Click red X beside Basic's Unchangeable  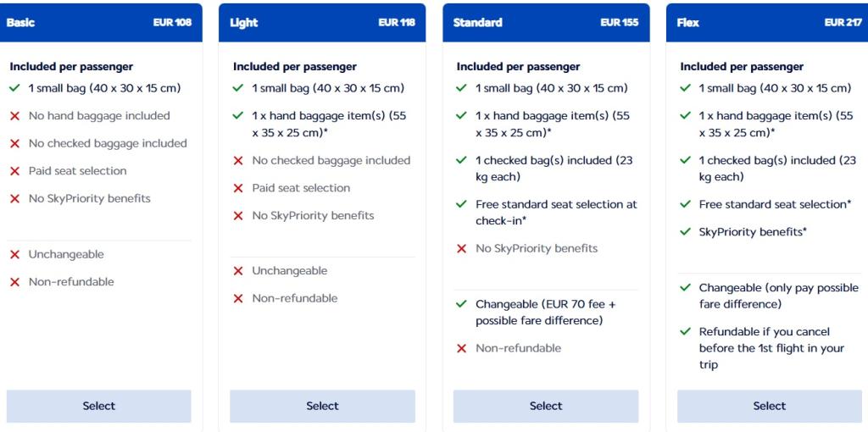[x=14, y=255]
